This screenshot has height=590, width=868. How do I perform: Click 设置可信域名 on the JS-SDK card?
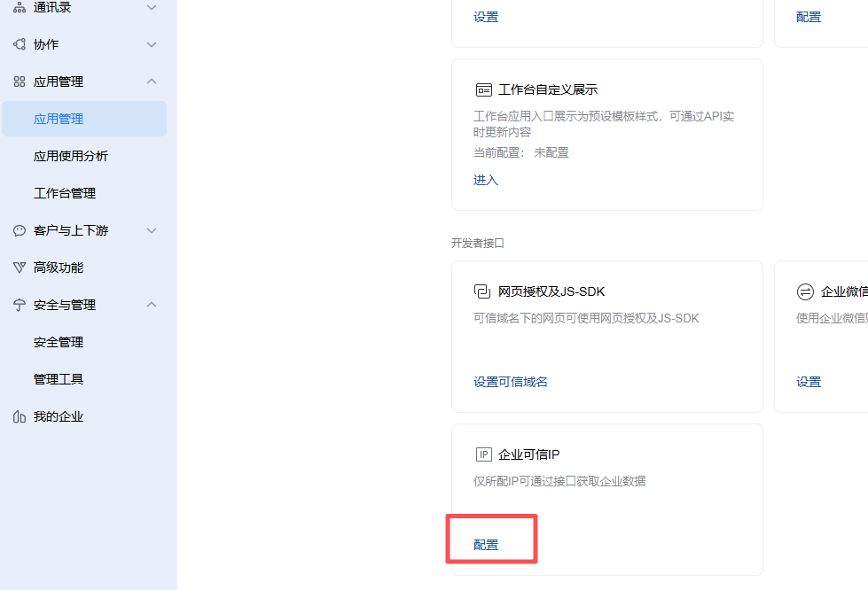coord(510,381)
